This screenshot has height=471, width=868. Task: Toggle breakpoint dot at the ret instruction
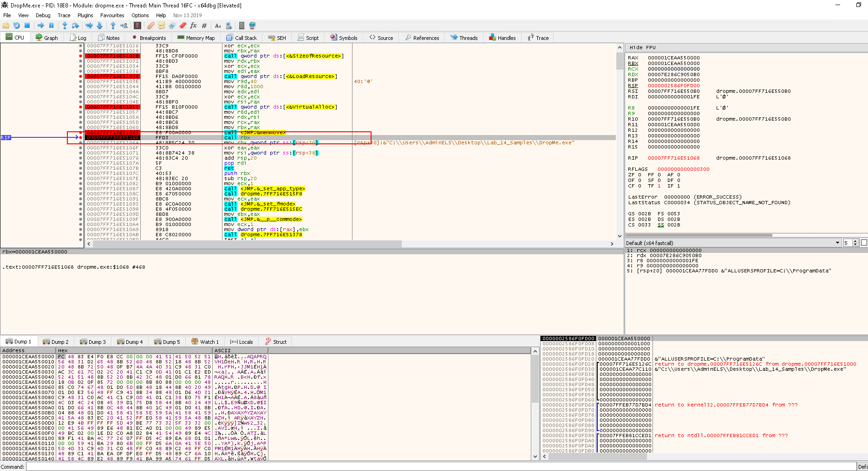point(81,168)
